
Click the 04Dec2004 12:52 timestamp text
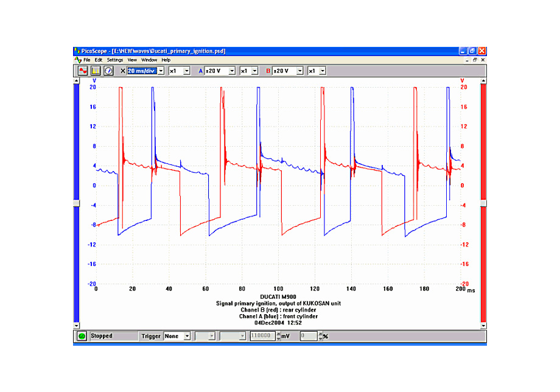[278, 323]
